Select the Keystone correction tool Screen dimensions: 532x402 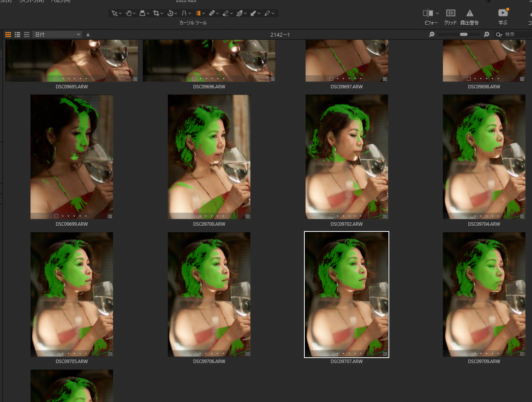184,14
